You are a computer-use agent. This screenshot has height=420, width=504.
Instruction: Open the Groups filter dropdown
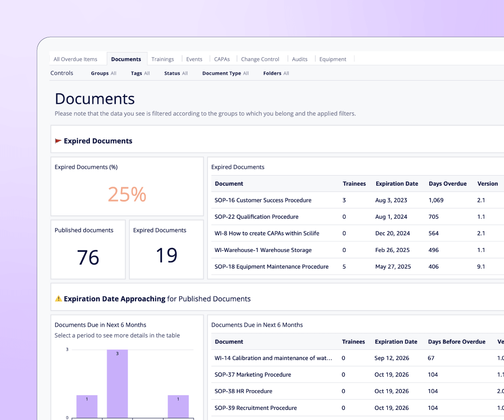(x=104, y=73)
